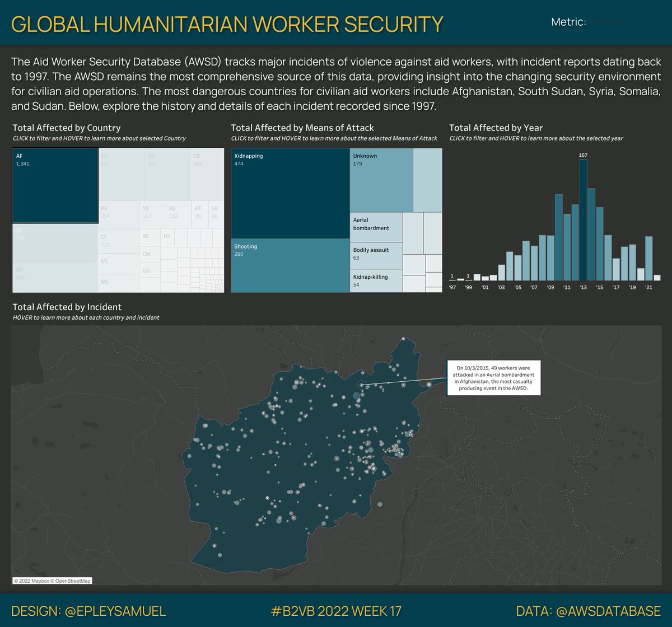Click the Global Humanitarian Worker Security heading
Image resolution: width=672 pixels, height=627 pixels.
pos(227,24)
